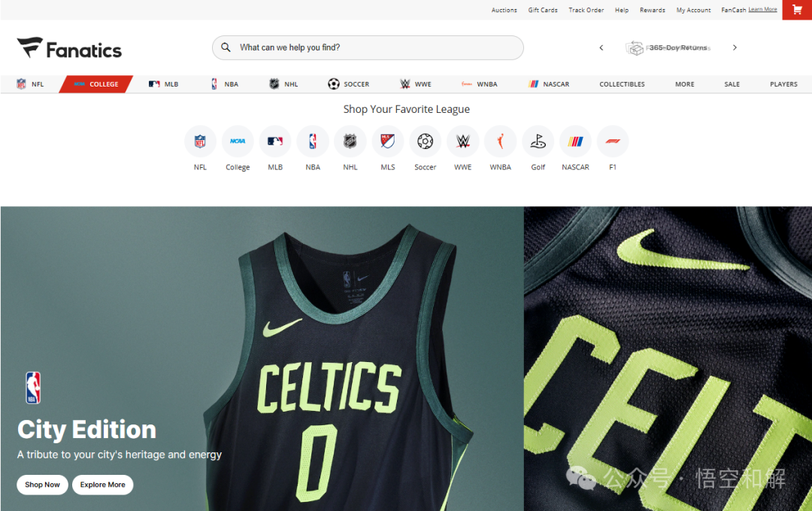The width and height of the screenshot is (812, 511).
Task: Select the NHL league circle icon
Action: coord(350,141)
